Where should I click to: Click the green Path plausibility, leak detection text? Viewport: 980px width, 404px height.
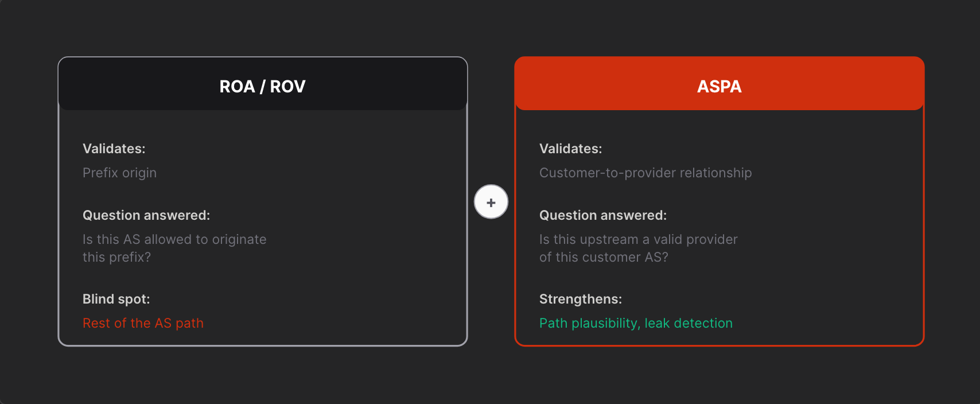tap(636, 323)
